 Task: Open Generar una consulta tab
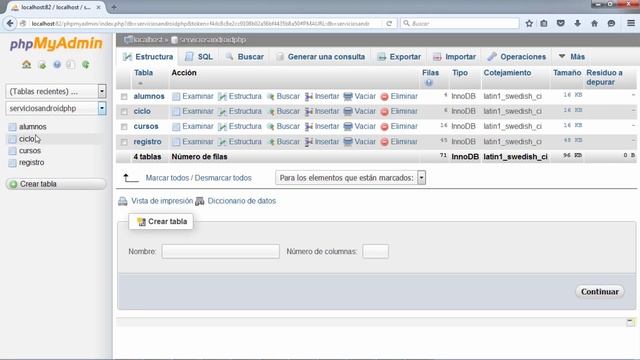click(320, 57)
